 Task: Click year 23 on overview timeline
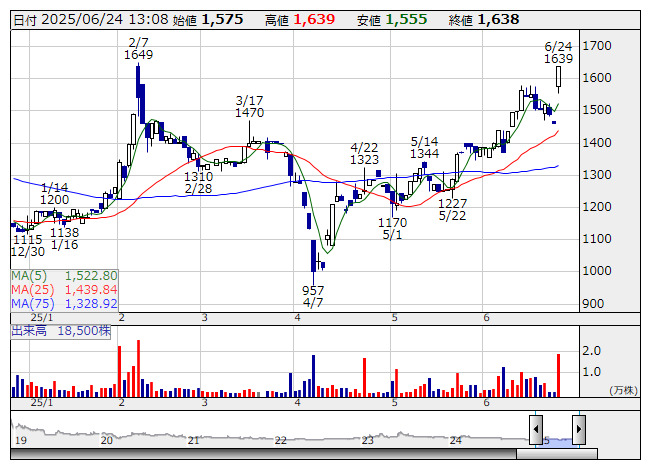pos(367,440)
